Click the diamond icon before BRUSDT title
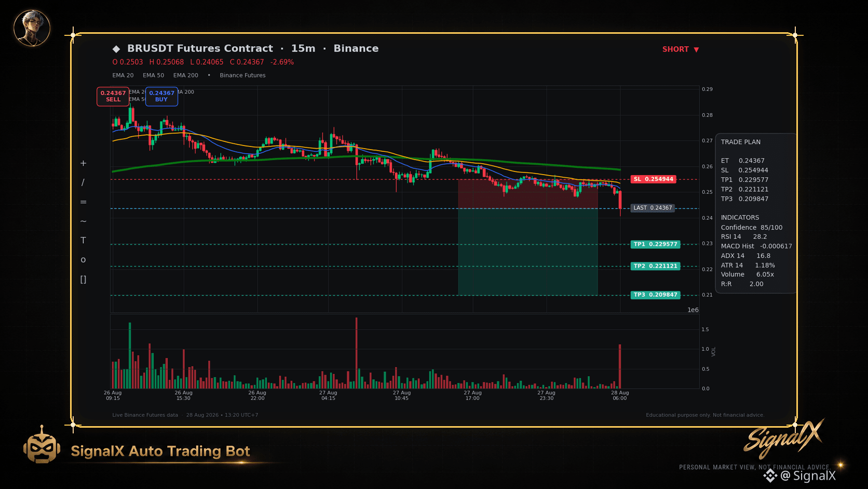This screenshot has width=868, height=489. point(116,49)
